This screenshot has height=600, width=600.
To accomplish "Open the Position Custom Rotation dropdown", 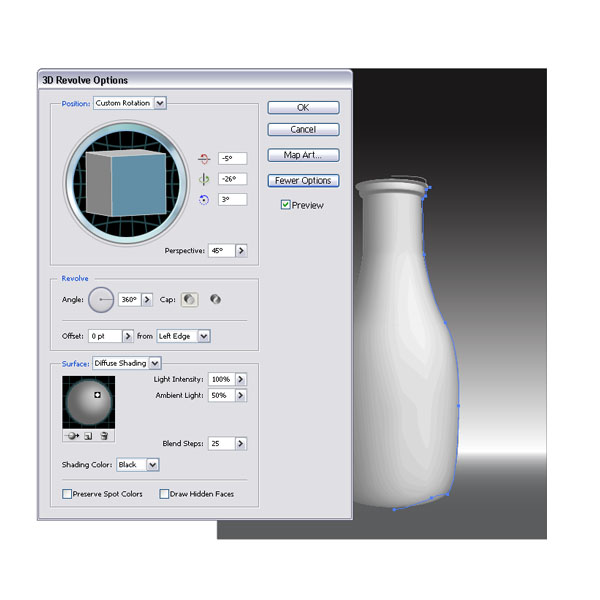I will [160, 103].
